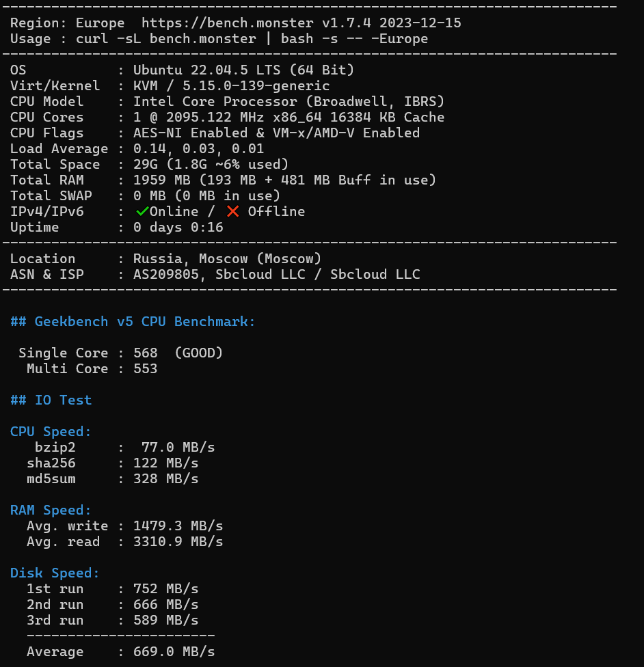Screen dimensions: 644x667
Task: Click the AS209805 Sbcloud LLC ISP text
Action: pyautogui.click(x=276, y=274)
